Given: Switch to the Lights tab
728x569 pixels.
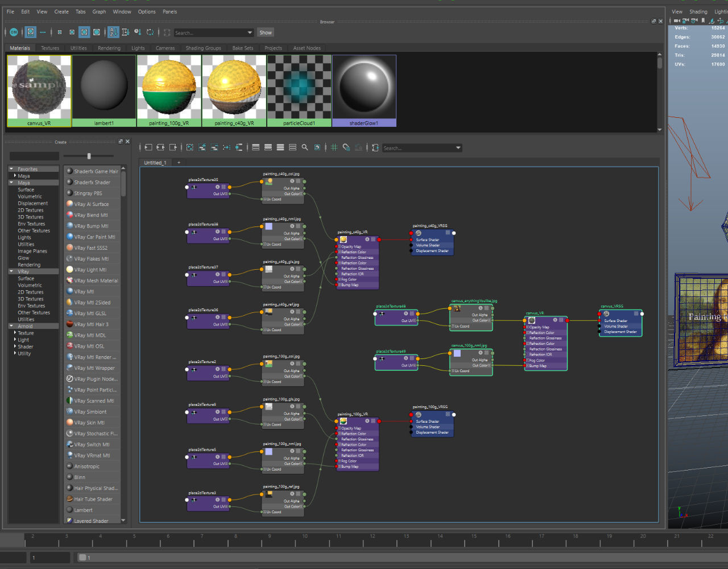Looking at the screenshot, I should pyautogui.click(x=138, y=48).
